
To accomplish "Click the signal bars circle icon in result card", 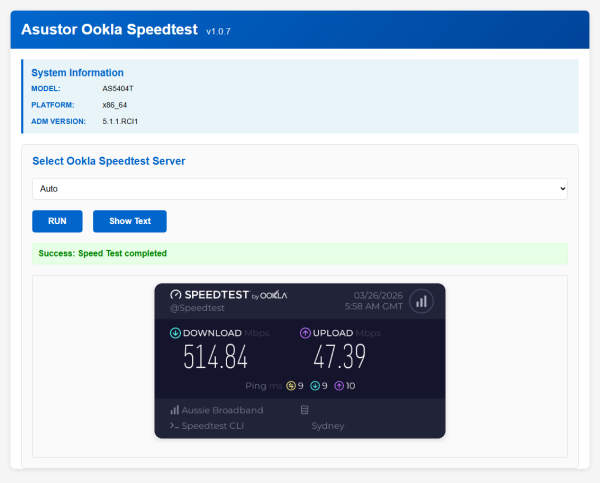I will (x=421, y=302).
